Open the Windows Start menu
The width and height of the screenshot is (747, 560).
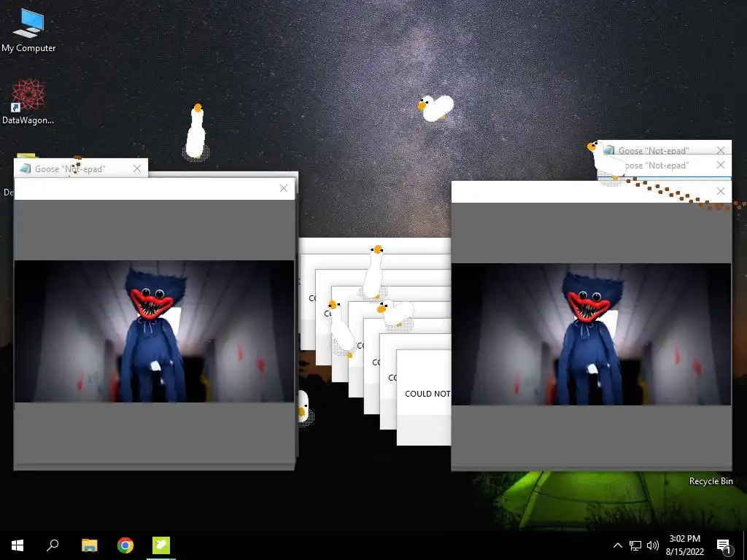pos(18,545)
